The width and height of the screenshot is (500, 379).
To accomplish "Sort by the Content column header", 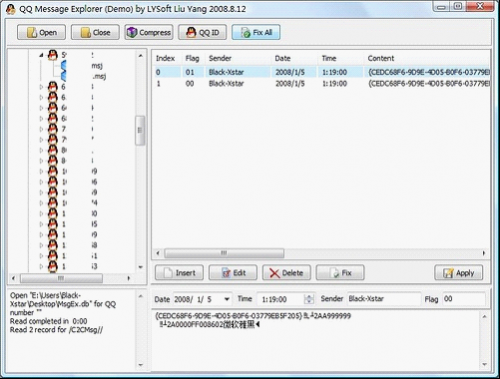I will [x=381, y=58].
